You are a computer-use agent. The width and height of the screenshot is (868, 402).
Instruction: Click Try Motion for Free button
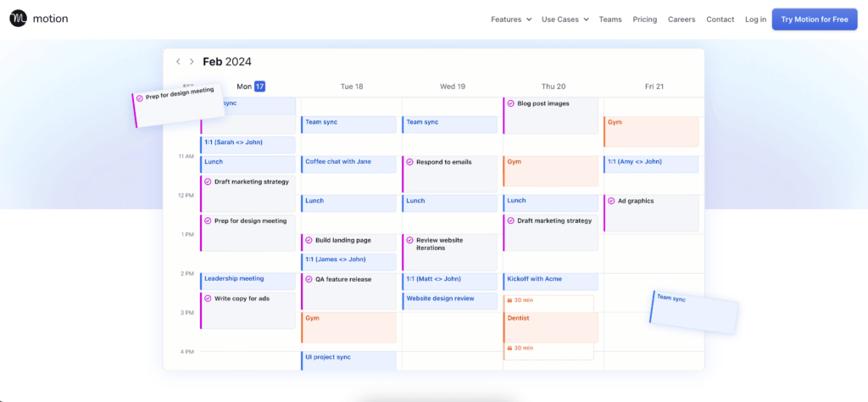pos(815,20)
